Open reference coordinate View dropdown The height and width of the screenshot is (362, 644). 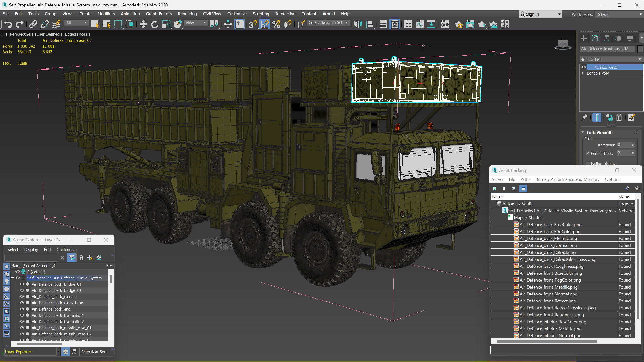click(x=196, y=23)
